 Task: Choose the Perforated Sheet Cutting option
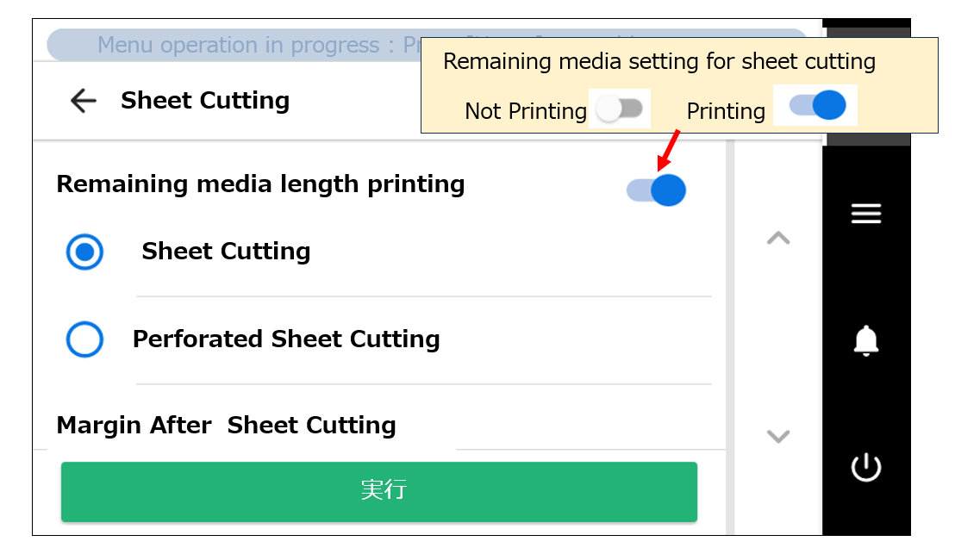point(84,339)
